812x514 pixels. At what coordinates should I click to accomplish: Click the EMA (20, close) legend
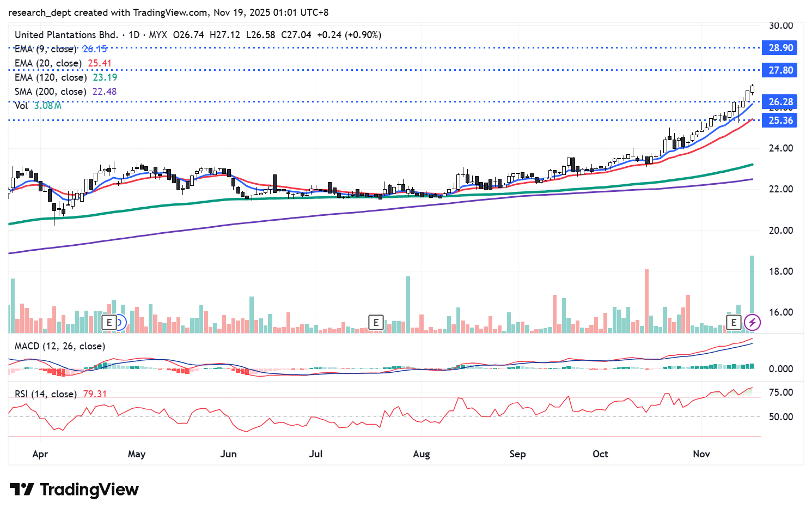[x=48, y=63]
